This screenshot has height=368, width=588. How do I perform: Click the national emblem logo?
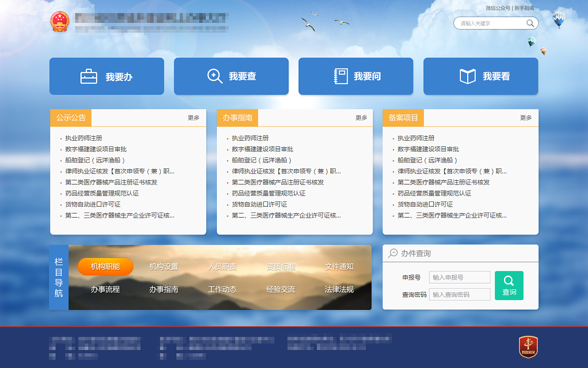tap(60, 22)
